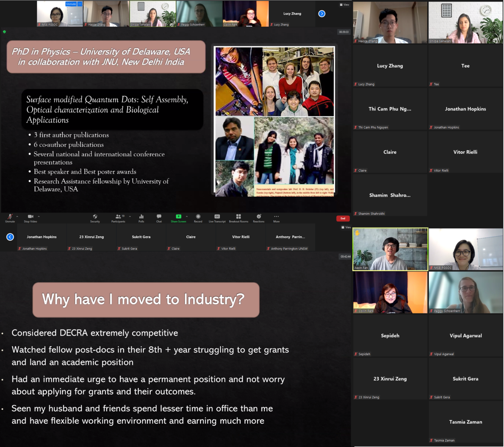The height and width of the screenshot is (447, 504).
Task: Click the green meeting info shield
Action: (4, 32)
